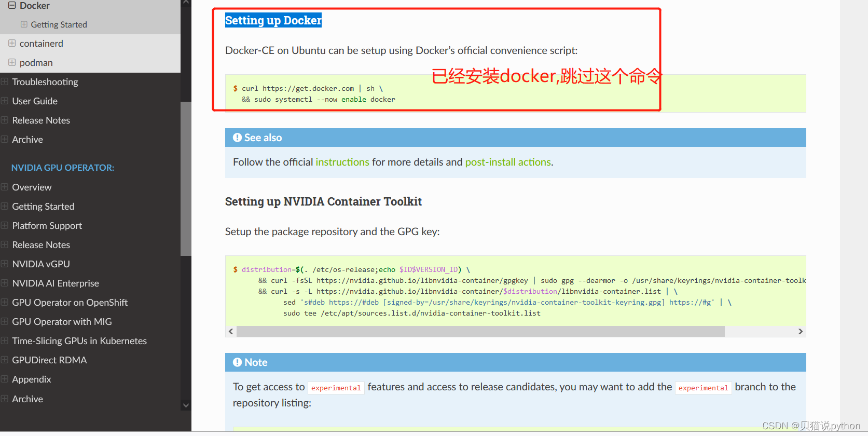Image resolution: width=868 pixels, height=436 pixels.
Task: Open the Platform Support page
Action: click(x=47, y=226)
